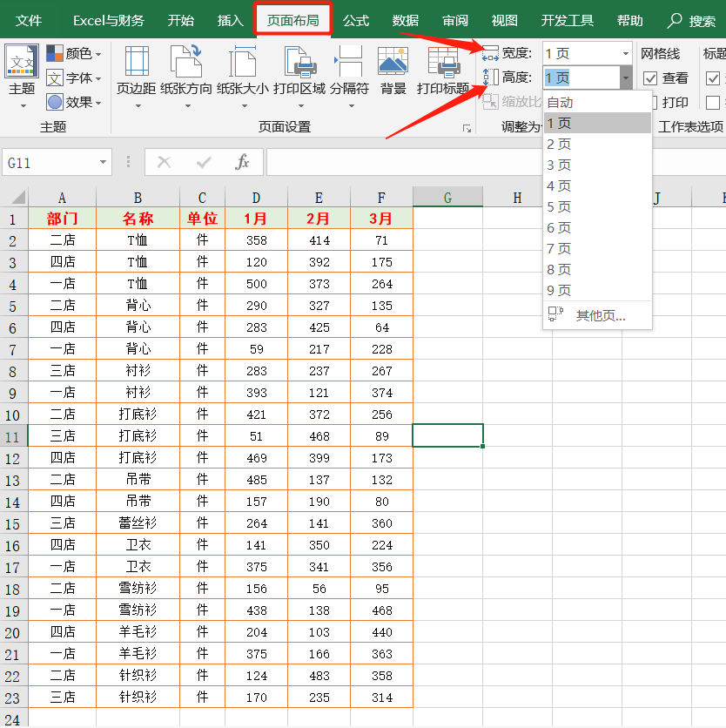Open the 文件 tab
Screen dimensions: 726x728
tap(29, 20)
